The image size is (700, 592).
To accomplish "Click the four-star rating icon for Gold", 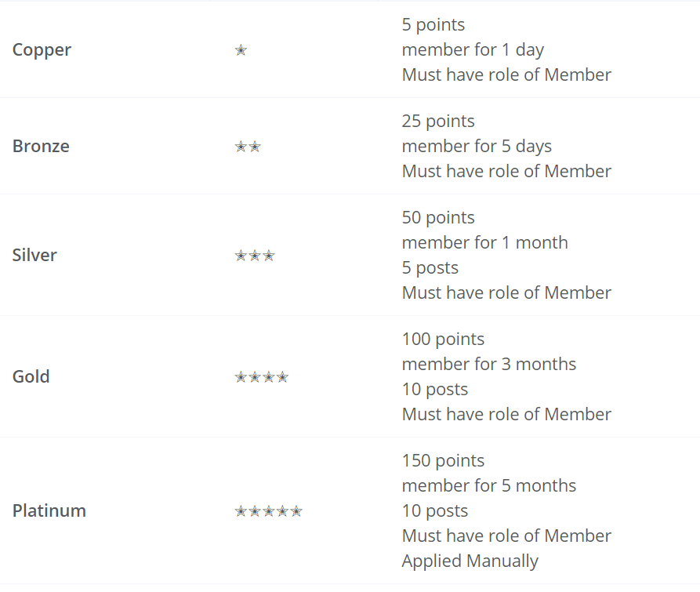I will click(262, 377).
